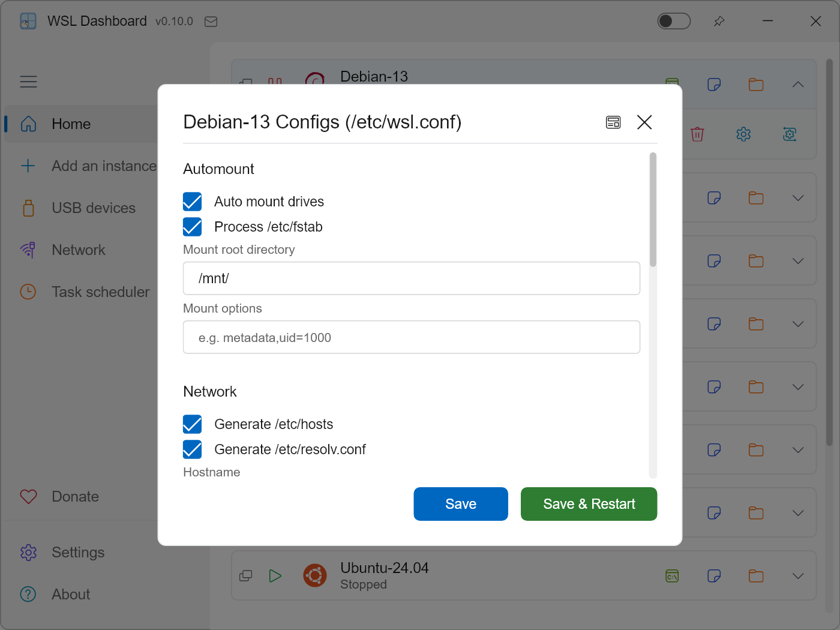Viewport: 840px width, 630px height.
Task: Click the layout view icon in Configs dialog header
Action: pos(613,122)
